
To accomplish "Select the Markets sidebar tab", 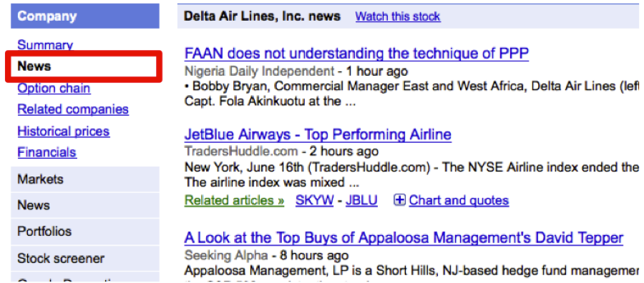I will tap(85, 179).
